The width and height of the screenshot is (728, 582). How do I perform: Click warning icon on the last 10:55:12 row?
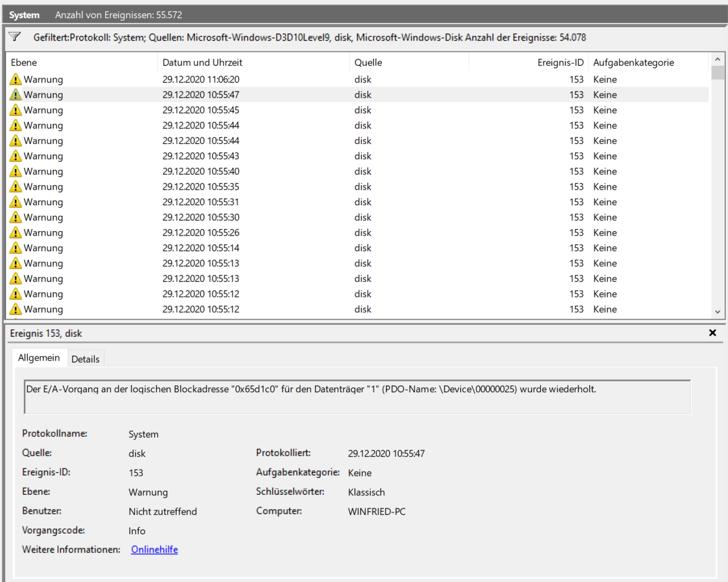15,309
